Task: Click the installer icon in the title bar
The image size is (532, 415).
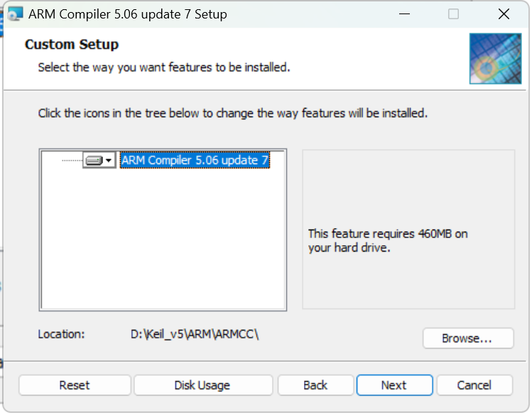Action: coord(15,14)
